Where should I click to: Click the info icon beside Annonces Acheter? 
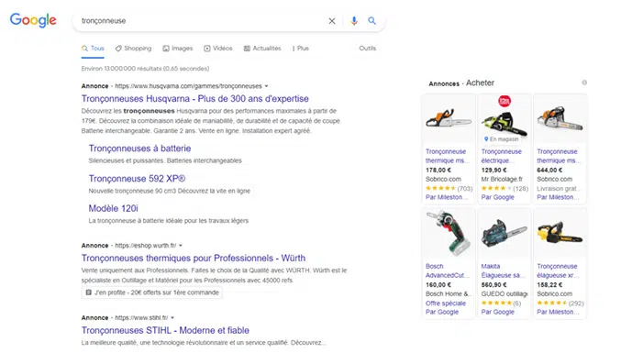(x=584, y=83)
